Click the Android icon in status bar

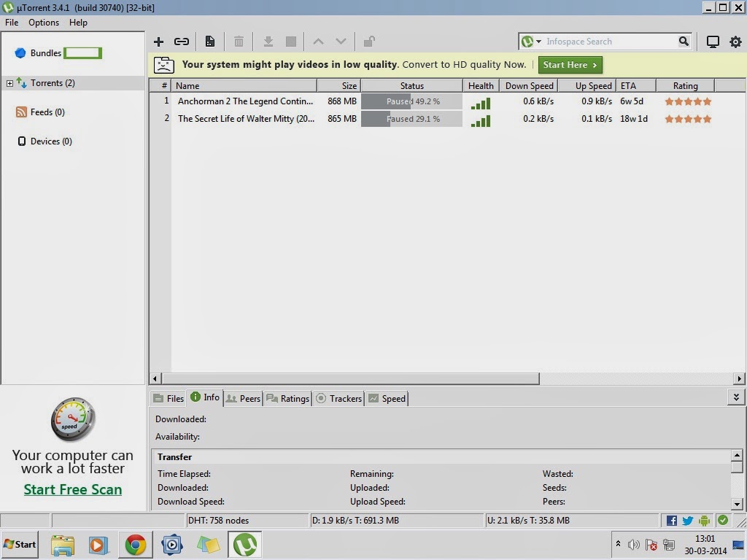pos(703,520)
